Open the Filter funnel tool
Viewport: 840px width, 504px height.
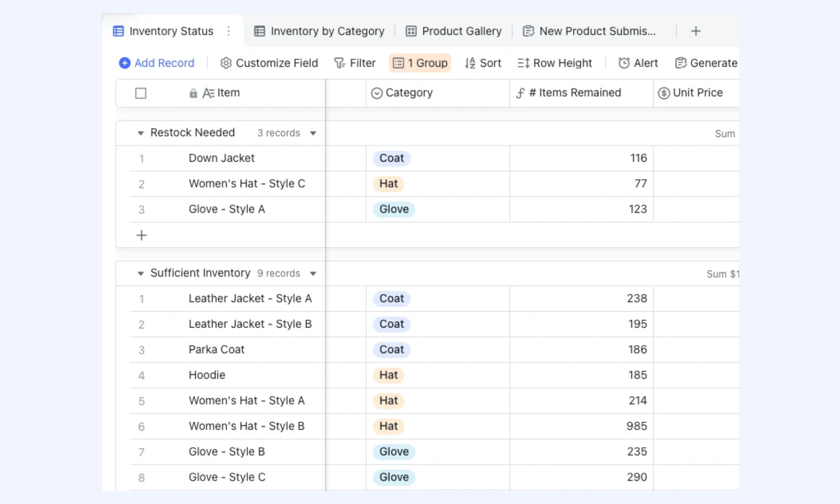click(339, 63)
